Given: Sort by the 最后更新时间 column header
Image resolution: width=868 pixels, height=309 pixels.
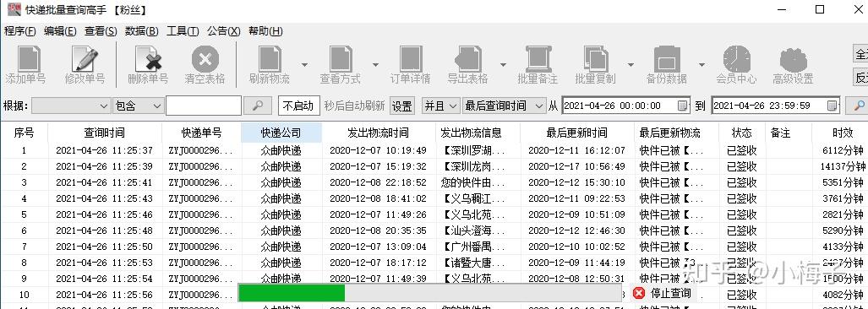Looking at the screenshot, I should point(576,133).
